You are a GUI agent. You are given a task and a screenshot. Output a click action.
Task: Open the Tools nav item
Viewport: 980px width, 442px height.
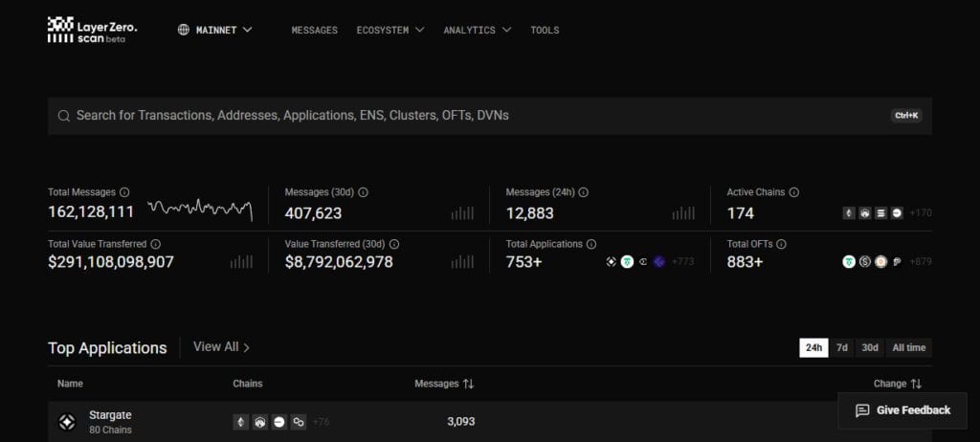coord(545,30)
